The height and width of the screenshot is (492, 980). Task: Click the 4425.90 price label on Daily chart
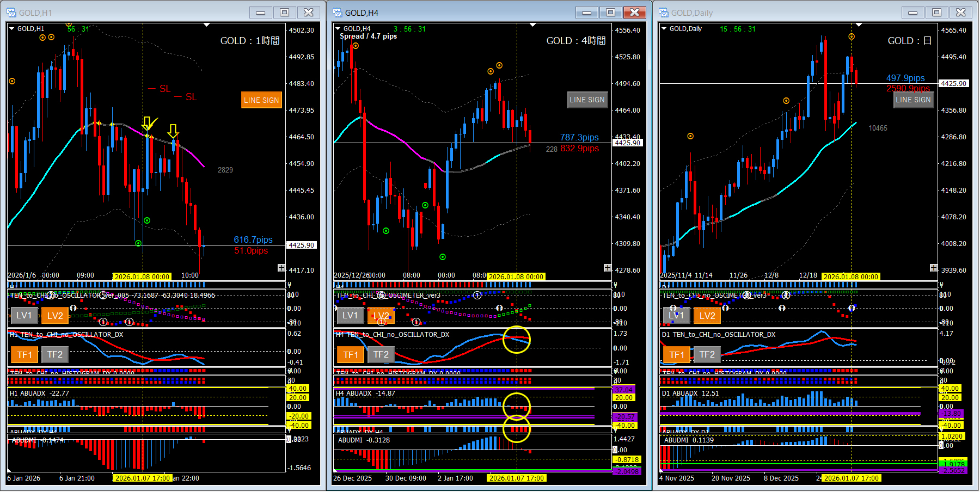click(x=954, y=84)
